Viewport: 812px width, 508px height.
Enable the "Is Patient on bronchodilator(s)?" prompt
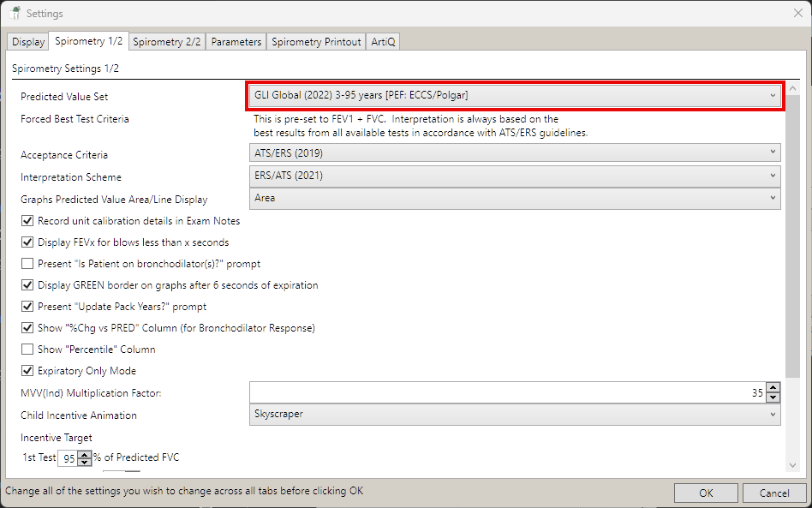tap(28, 264)
